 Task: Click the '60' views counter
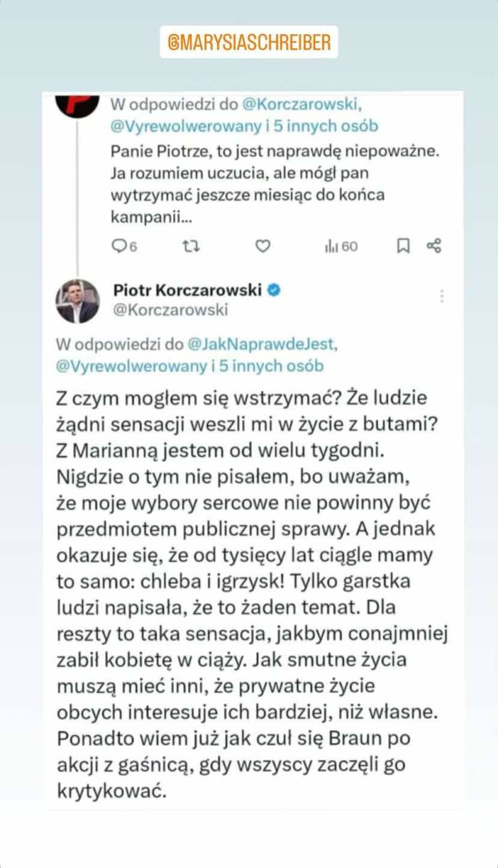[x=348, y=246]
